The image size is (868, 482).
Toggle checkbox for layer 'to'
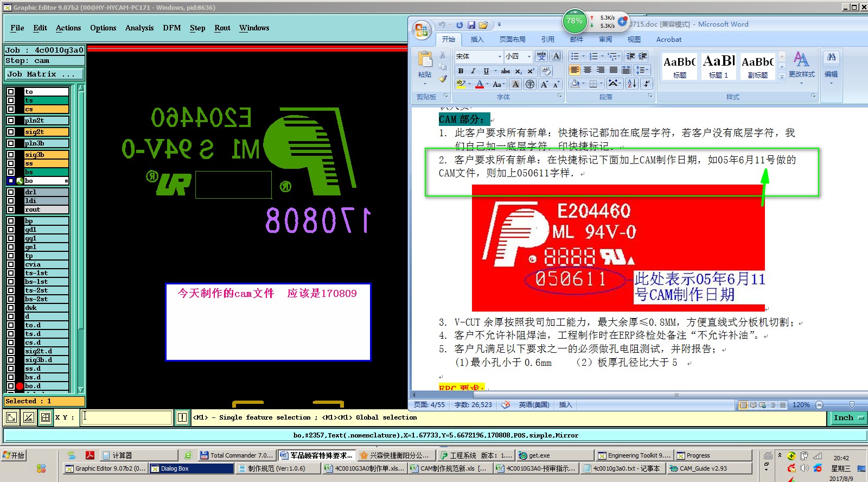11,92
